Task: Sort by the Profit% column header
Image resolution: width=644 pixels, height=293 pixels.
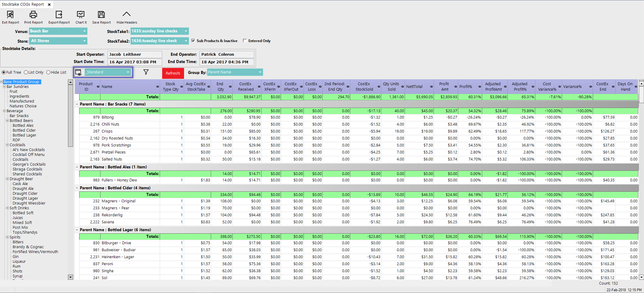Action: tap(466, 87)
